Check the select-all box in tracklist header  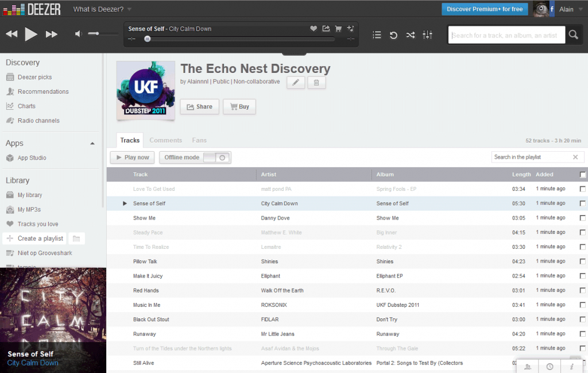coord(582,174)
